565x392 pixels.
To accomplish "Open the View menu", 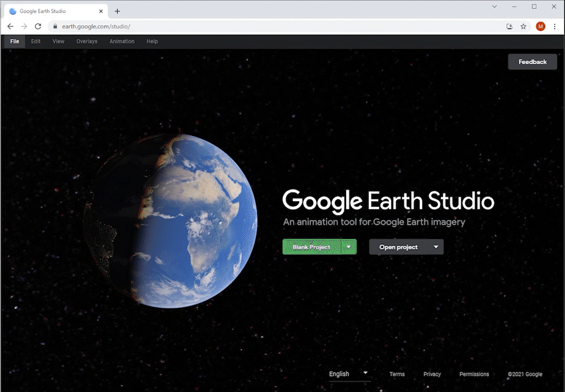I will (58, 41).
